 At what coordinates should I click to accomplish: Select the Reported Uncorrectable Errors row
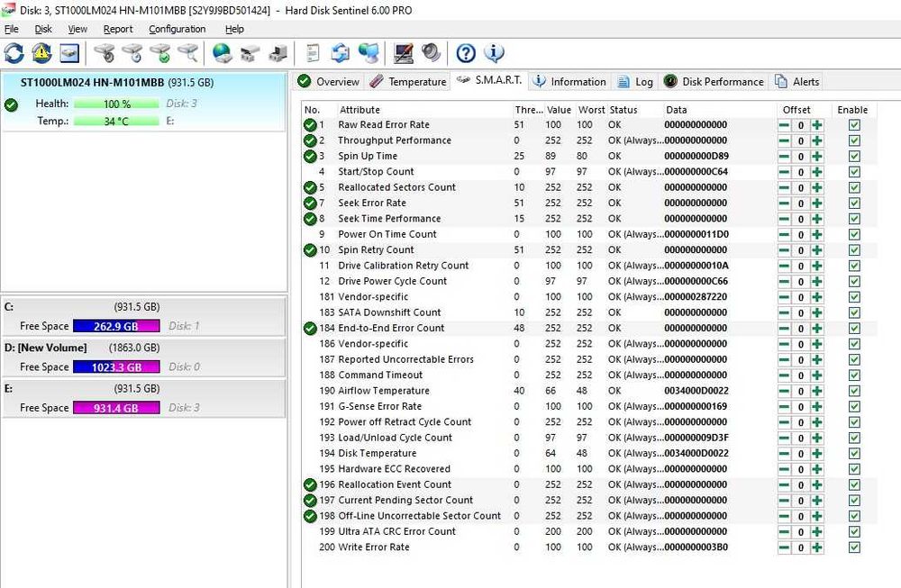(589, 359)
